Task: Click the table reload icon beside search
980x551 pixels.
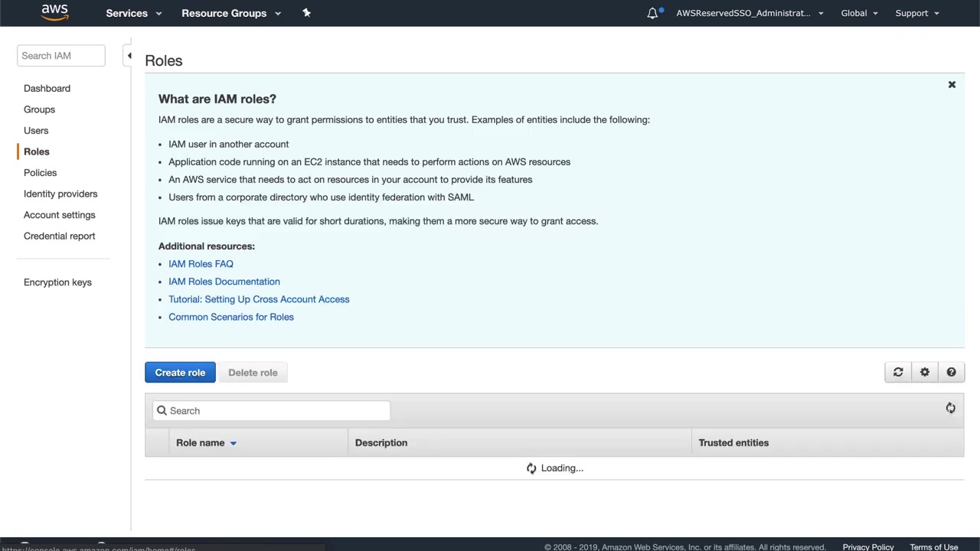Action: pyautogui.click(x=950, y=409)
